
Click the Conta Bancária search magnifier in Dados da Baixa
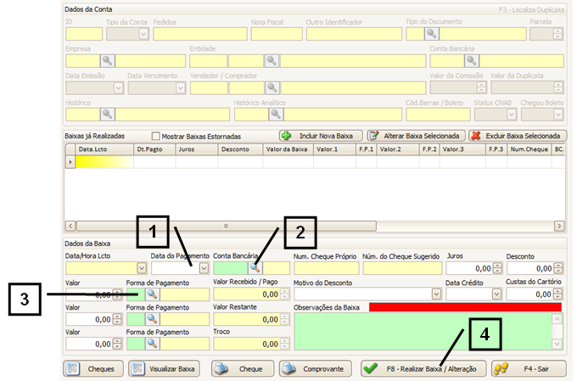pyautogui.click(x=255, y=268)
